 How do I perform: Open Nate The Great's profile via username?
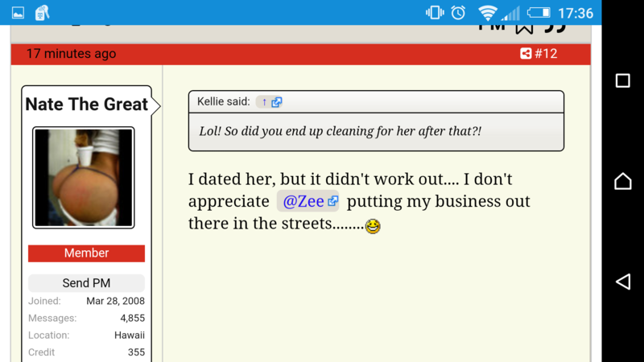point(86,105)
